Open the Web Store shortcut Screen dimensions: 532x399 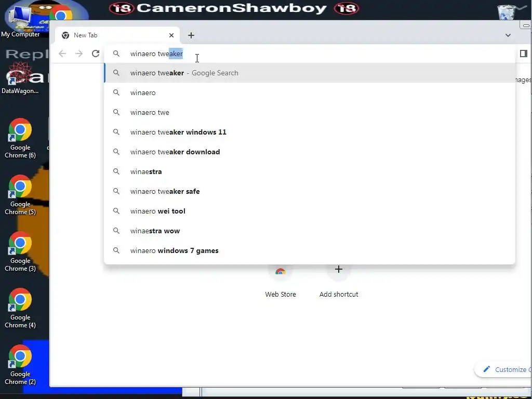(x=280, y=281)
